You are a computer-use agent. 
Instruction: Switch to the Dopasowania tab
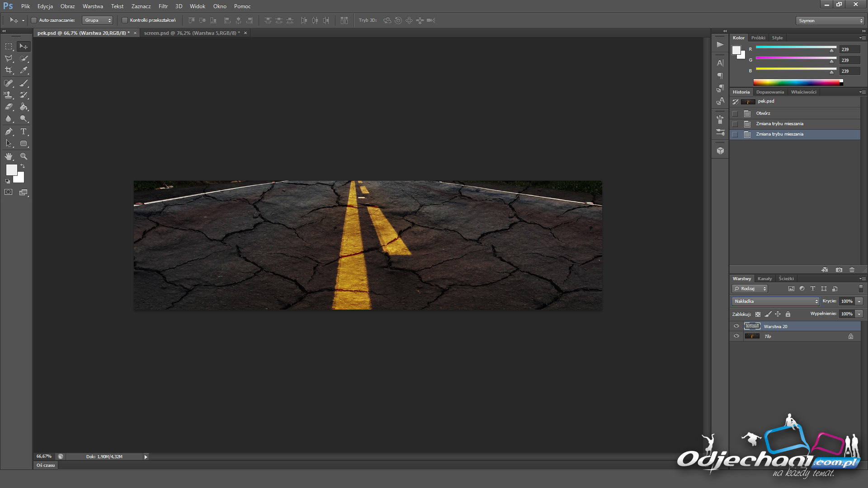pyautogui.click(x=770, y=92)
